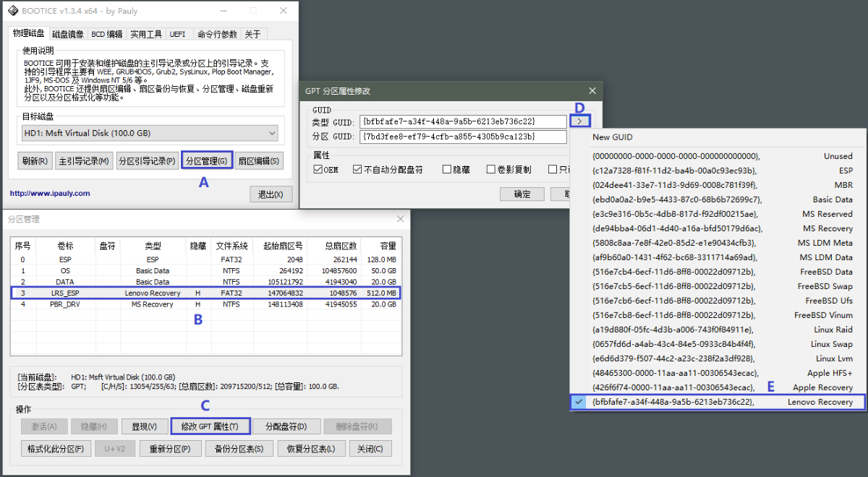Image resolution: width=868 pixels, height=477 pixels.
Task: Click the 起始扇区号 column header
Action: coord(279,246)
